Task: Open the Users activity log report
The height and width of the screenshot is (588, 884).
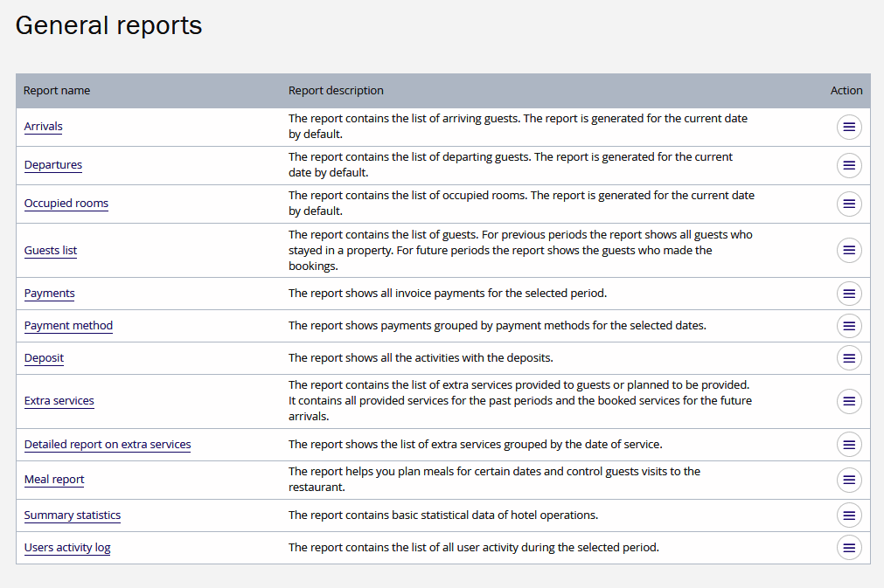Action: tap(67, 548)
